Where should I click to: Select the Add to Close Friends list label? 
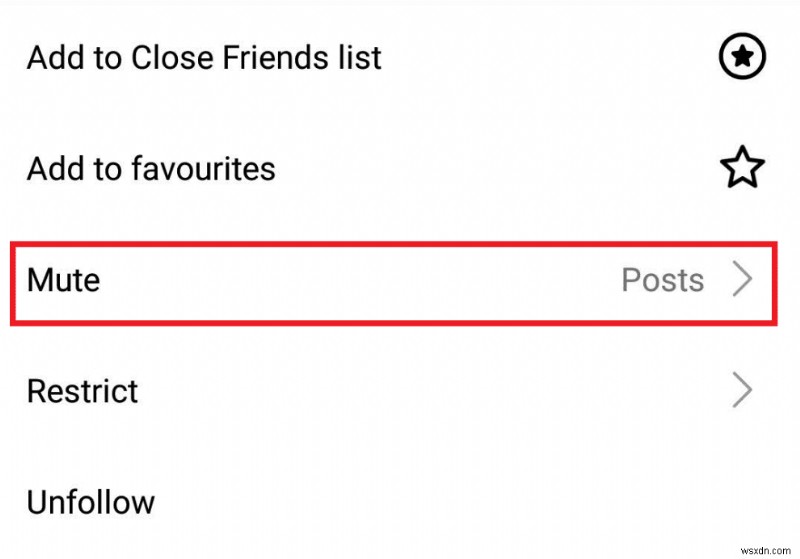click(x=204, y=58)
